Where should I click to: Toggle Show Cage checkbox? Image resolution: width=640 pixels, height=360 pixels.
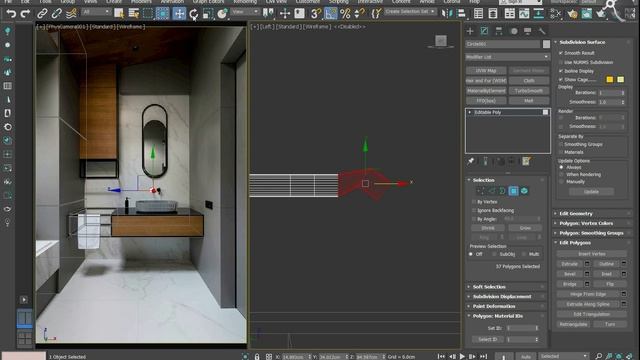561,80
